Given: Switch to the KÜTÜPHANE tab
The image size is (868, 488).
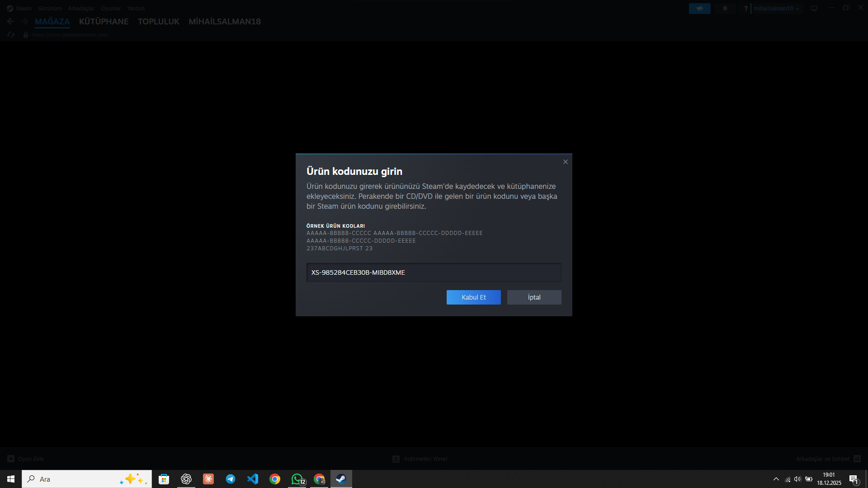Looking at the screenshot, I should (x=104, y=22).
